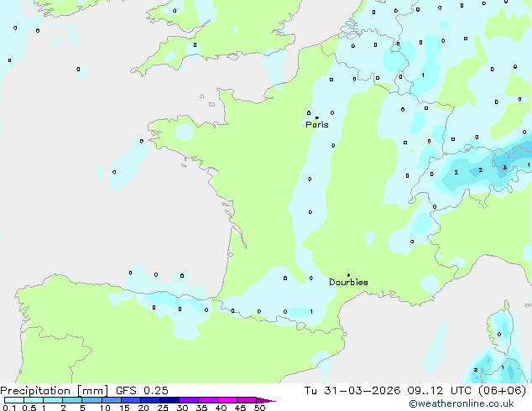
Task: Click the (06+06) forecast run text
Action: pos(502,391)
